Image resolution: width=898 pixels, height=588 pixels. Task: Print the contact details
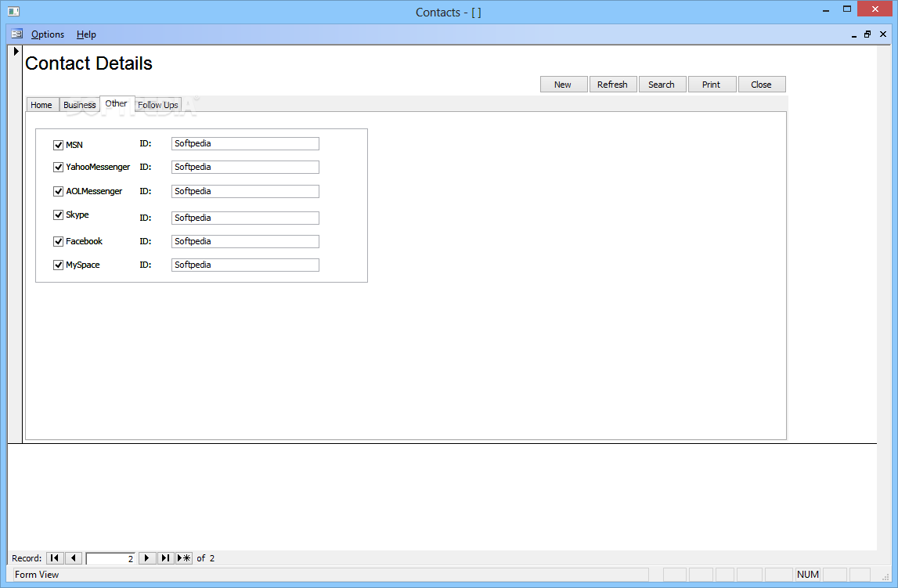click(712, 84)
